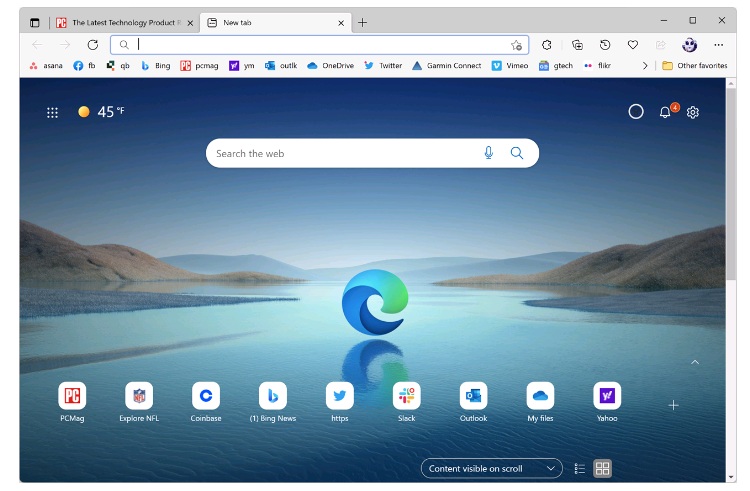Open the History clock icon
This screenshot has height=491, width=750.
pos(605,45)
